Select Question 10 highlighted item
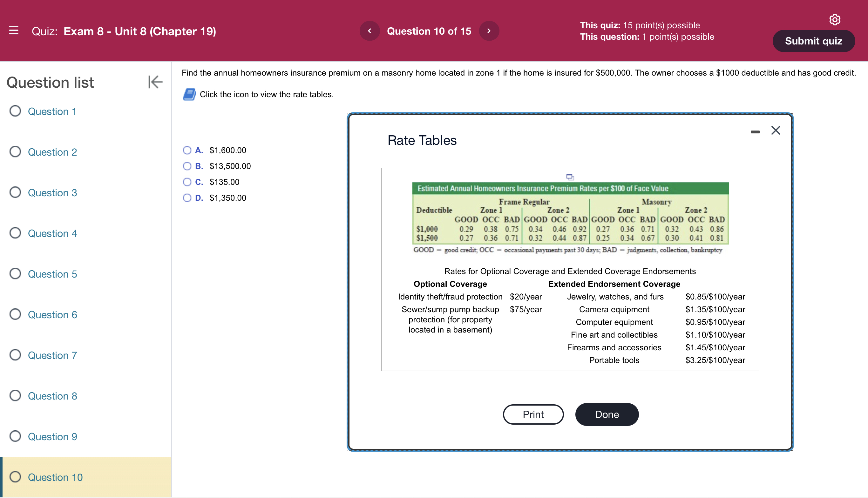868x498 pixels. pos(55,477)
